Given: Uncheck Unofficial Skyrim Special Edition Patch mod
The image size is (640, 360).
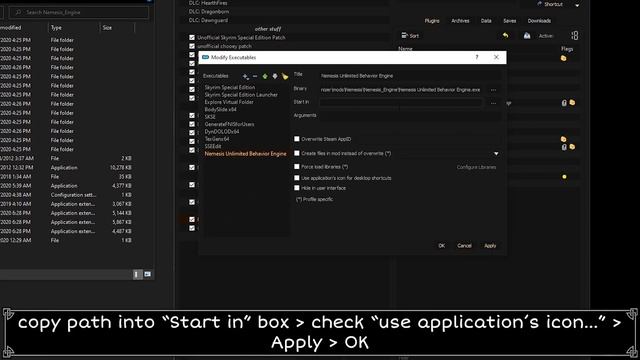Looking at the screenshot, I should pos(192,37).
